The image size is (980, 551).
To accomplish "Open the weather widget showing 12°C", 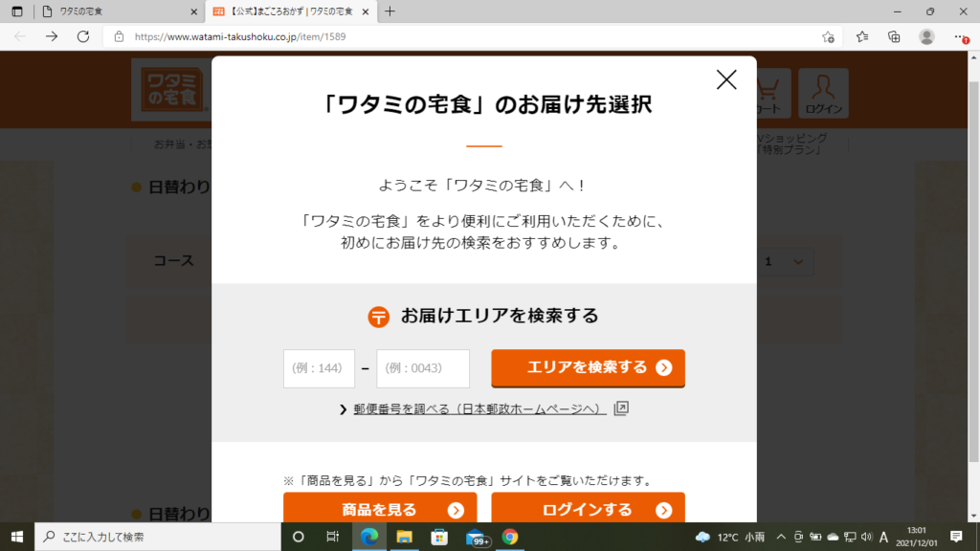I will point(730,537).
